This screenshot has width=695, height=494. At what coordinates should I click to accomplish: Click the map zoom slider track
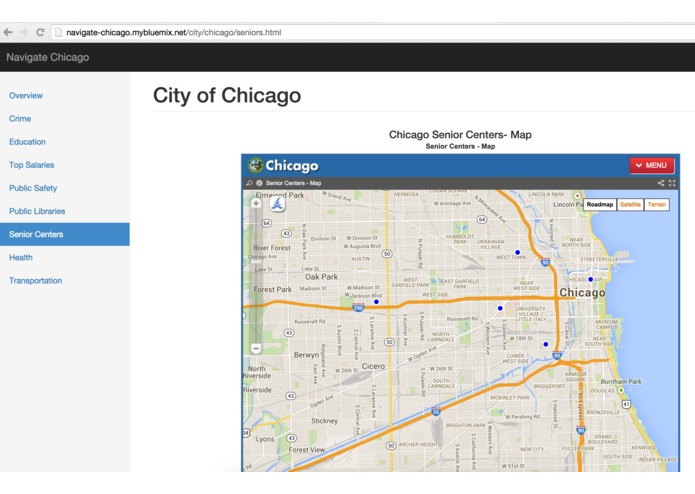click(256, 275)
